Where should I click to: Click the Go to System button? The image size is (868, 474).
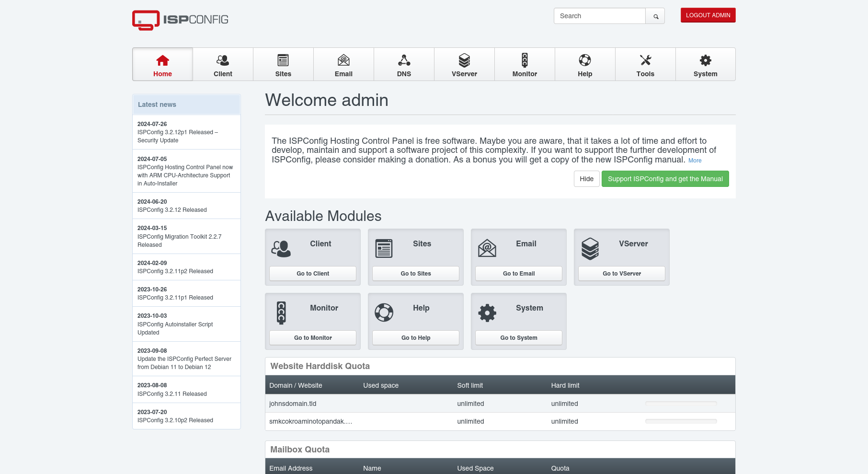click(x=519, y=338)
